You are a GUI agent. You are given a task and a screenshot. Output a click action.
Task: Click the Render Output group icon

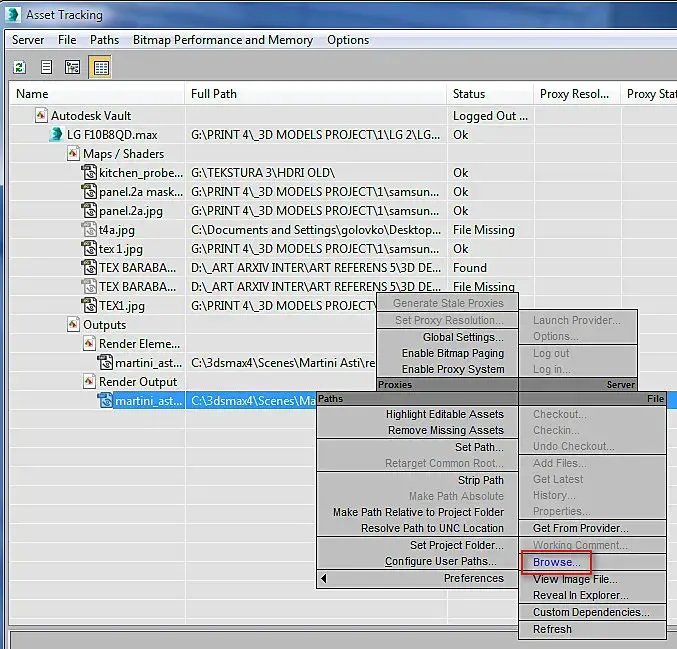click(x=89, y=381)
